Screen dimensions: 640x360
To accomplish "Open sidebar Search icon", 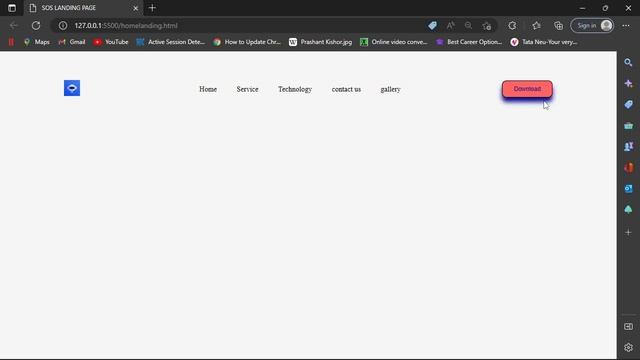I will (x=628, y=62).
